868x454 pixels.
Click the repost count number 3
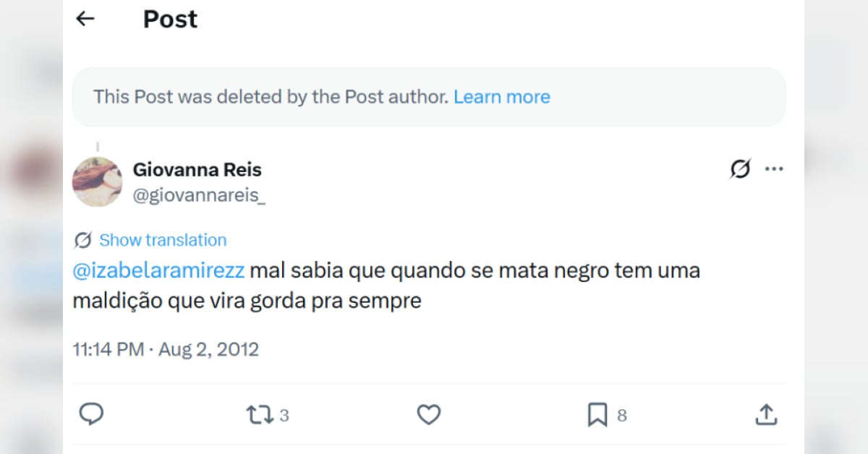(284, 416)
